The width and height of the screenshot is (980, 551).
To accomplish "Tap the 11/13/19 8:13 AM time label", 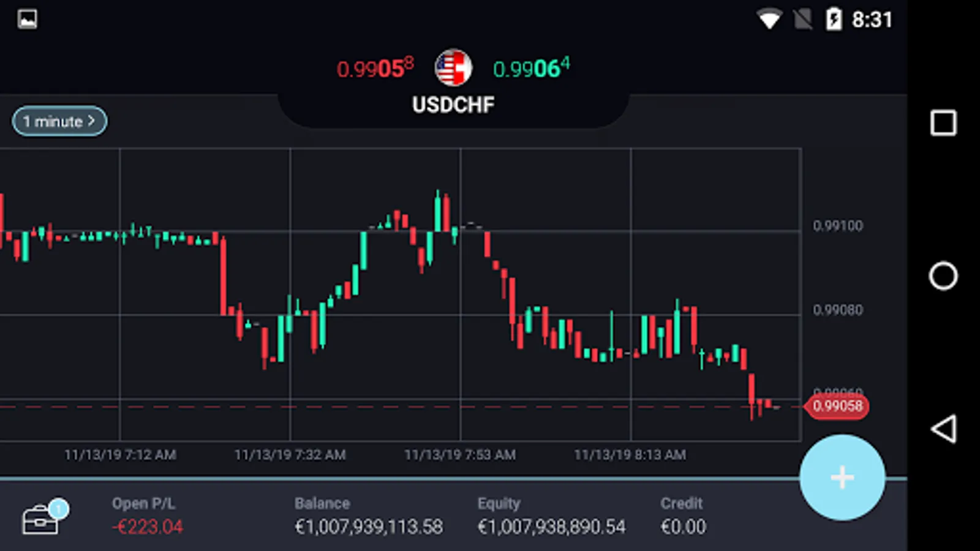I will [x=630, y=455].
